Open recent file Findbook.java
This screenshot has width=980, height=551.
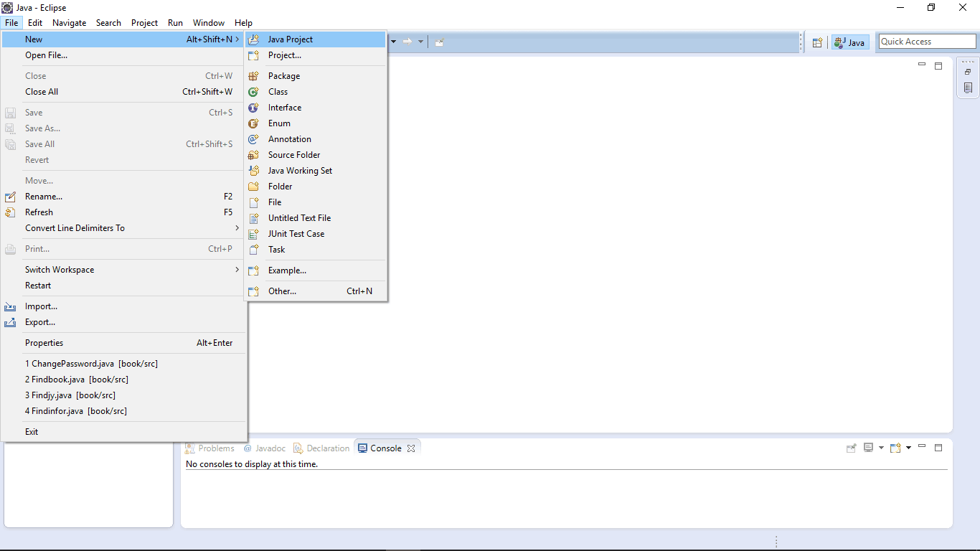tap(124, 380)
